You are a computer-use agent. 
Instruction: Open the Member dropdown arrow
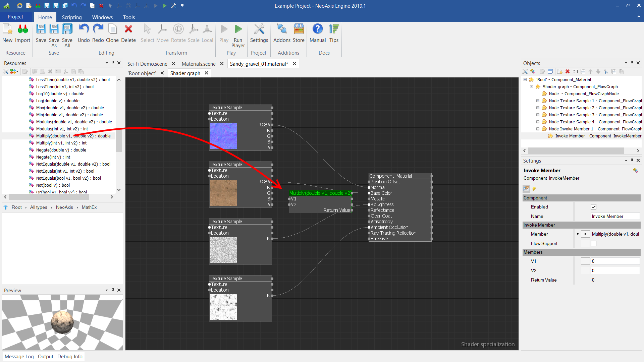click(585, 234)
